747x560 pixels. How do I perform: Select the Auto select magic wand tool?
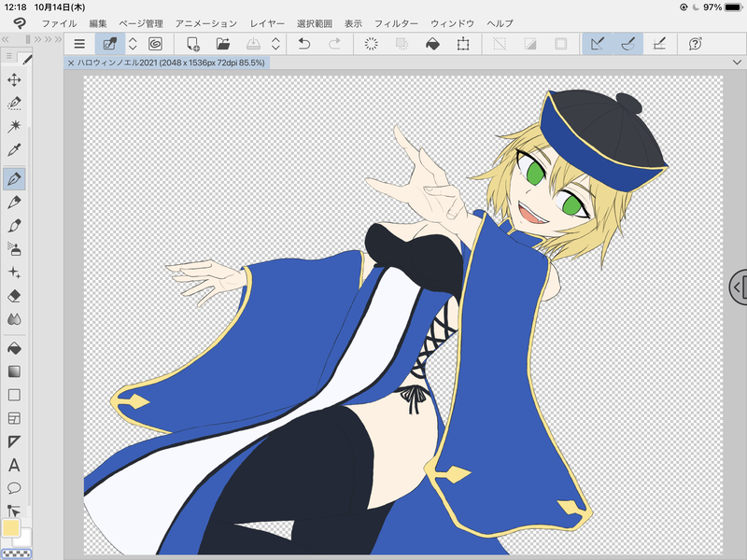point(14,126)
